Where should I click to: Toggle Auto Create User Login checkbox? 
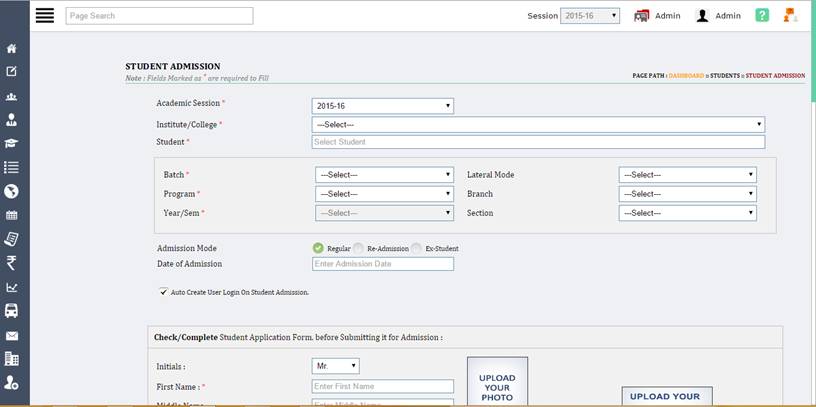pos(163,292)
